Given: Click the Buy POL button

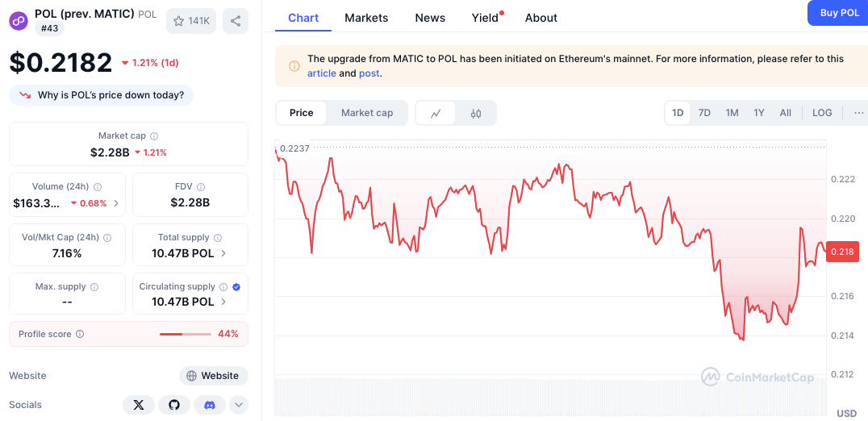Looking at the screenshot, I should click(839, 13).
